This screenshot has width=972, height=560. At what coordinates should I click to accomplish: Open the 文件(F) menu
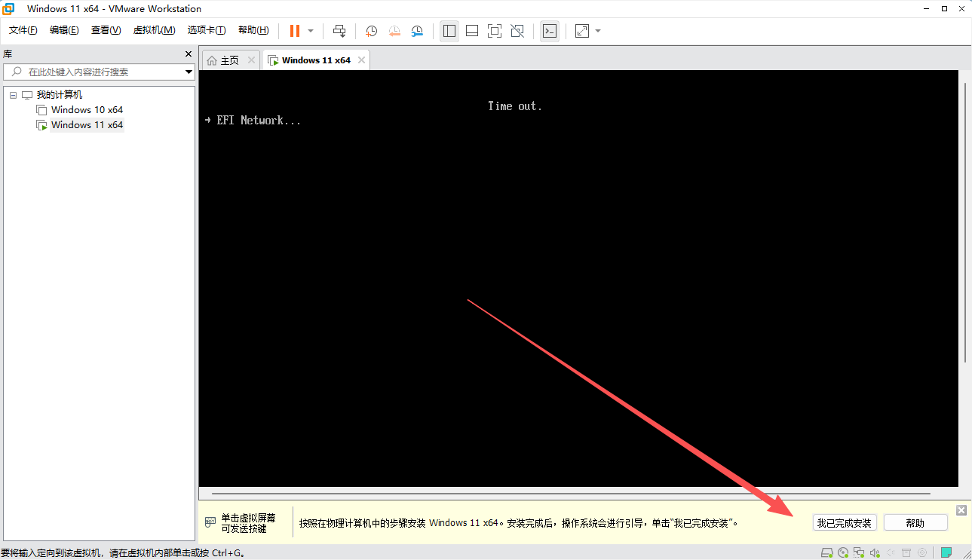coord(23,30)
